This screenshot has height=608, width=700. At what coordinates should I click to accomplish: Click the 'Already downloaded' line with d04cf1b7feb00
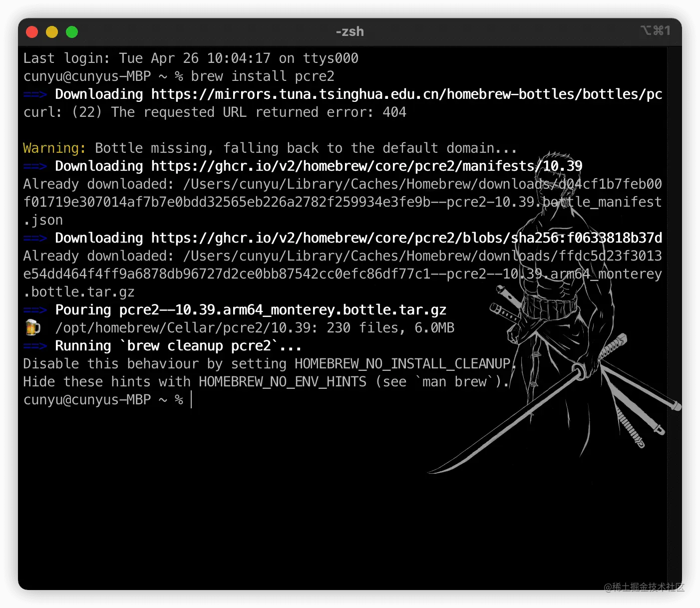pyautogui.click(x=343, y=184)
